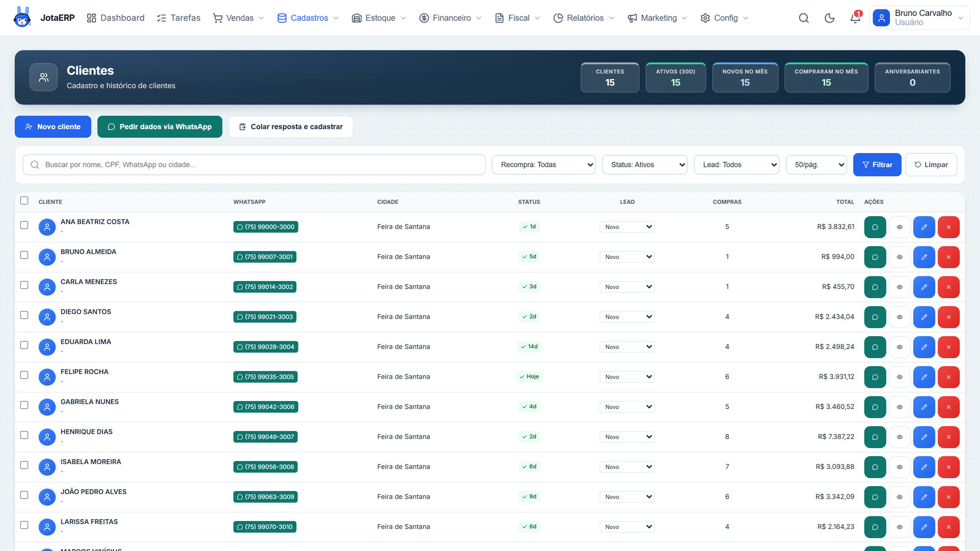The height and width of the screenshot is (551, 980).
Task: Open notifications bell icon
Action: [x=855, y=18]
